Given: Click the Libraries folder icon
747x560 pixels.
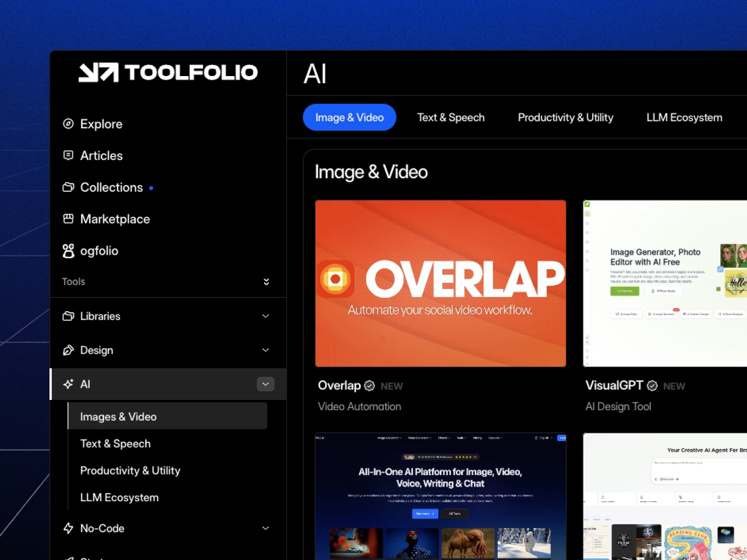Looking at the screenshot, I should pyautogui.click(x=68, y=316).
